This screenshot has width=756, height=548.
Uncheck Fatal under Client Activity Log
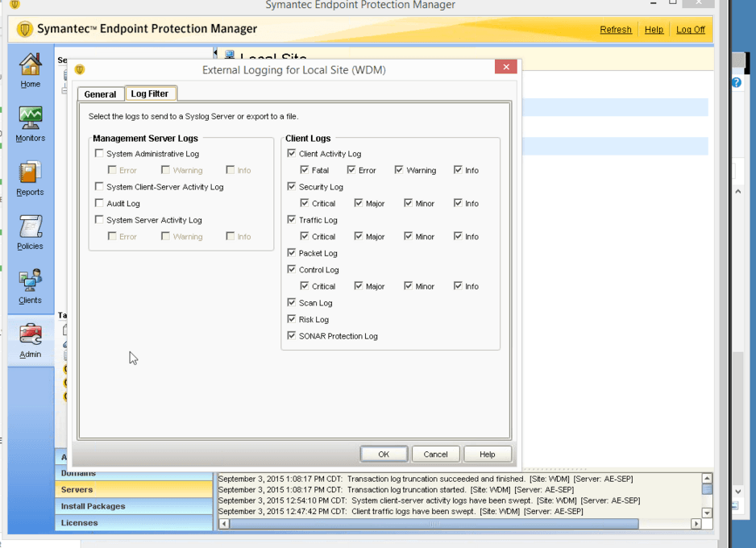tap(304, 170)
